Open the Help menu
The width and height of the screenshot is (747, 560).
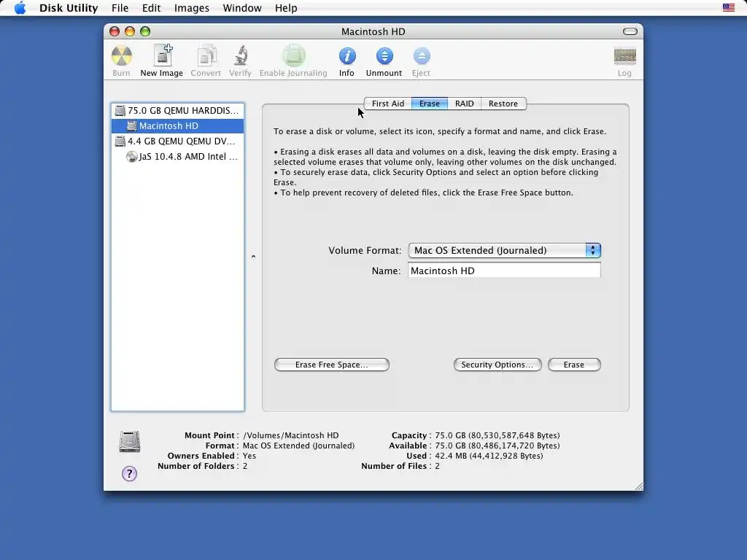tap(286, 7)
